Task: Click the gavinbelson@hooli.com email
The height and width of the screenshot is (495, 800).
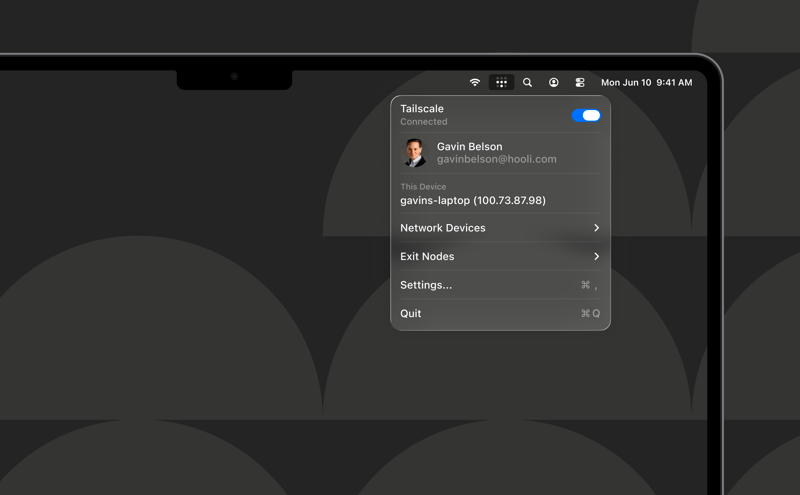Action: coord(496,159)
